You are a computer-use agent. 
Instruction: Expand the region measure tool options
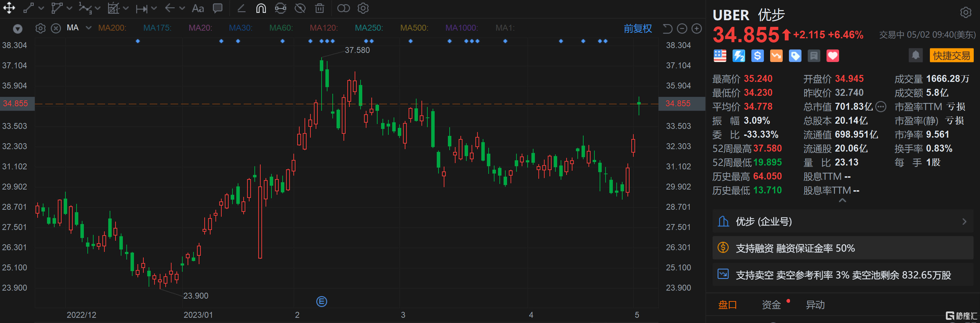[126, 8]
